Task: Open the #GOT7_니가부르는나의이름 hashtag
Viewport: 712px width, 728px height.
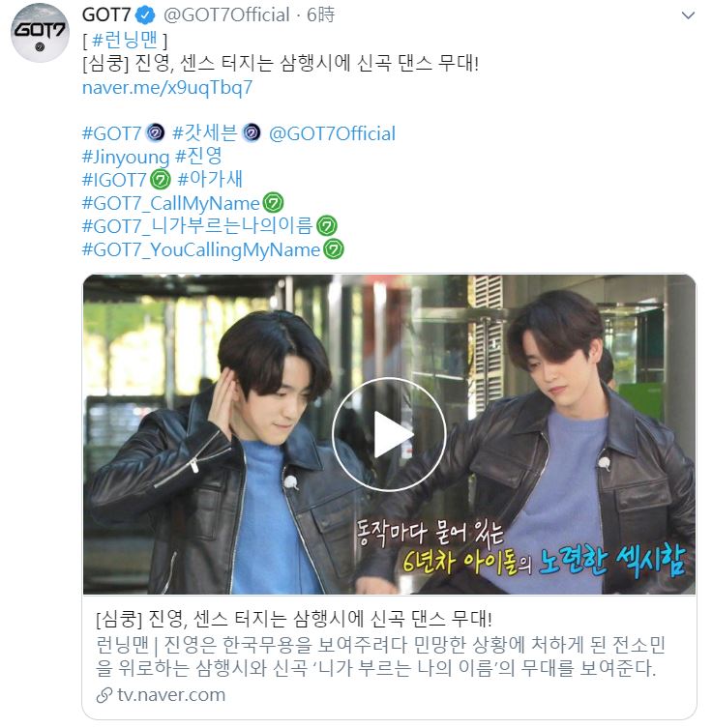Action: click(x=197, y=226)
